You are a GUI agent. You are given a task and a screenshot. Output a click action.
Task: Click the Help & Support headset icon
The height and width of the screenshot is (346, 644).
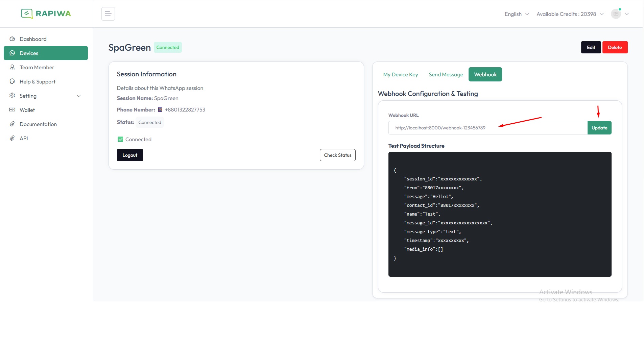tap(12, 81)
